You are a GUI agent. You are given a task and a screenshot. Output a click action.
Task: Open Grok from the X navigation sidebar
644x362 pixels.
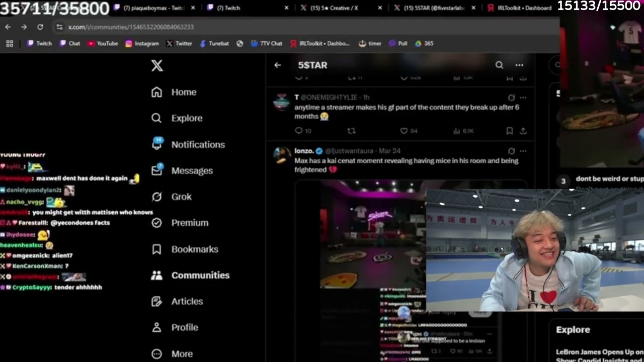[x=171, y=197]
